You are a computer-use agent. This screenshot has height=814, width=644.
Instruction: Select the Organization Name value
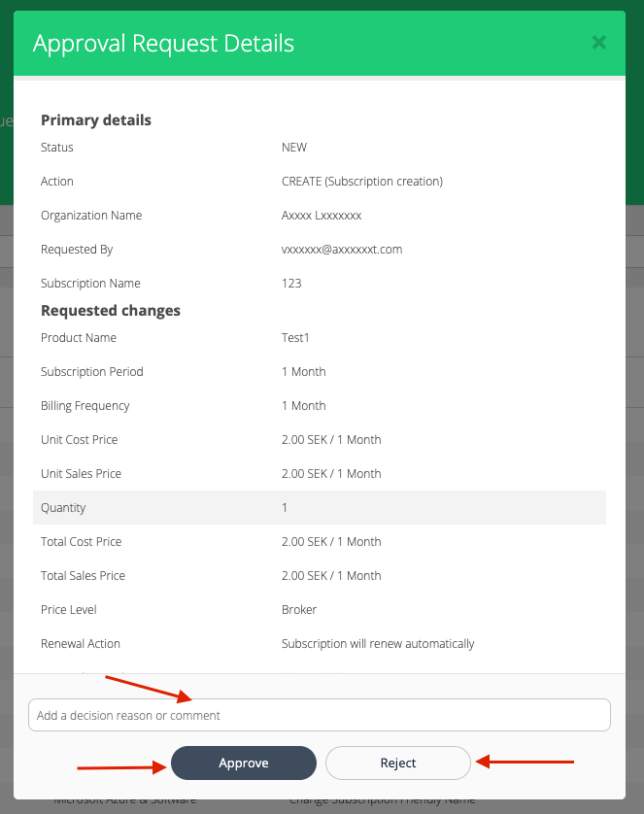(x=321, y=216)
